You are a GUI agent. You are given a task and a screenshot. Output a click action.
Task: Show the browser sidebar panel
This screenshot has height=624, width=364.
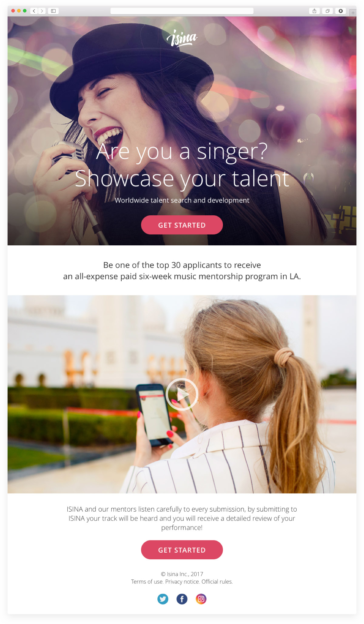tap(53, 11)
